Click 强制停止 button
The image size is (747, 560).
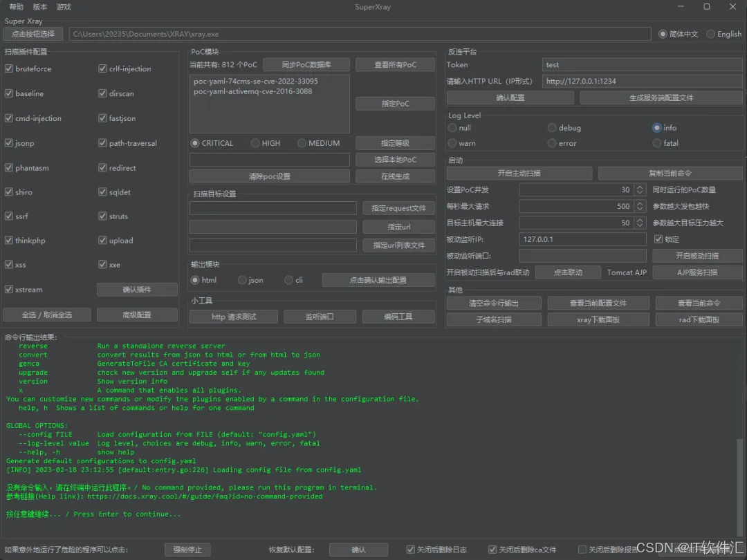click(187, 550)
